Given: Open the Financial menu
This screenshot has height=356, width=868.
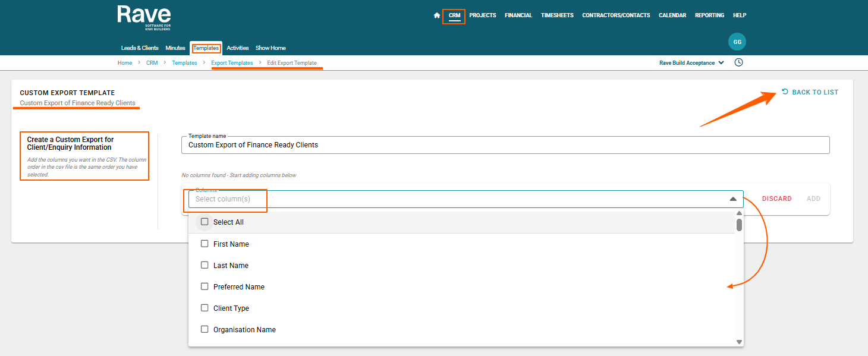Looking at the screenshot, I should pos(518,15).
